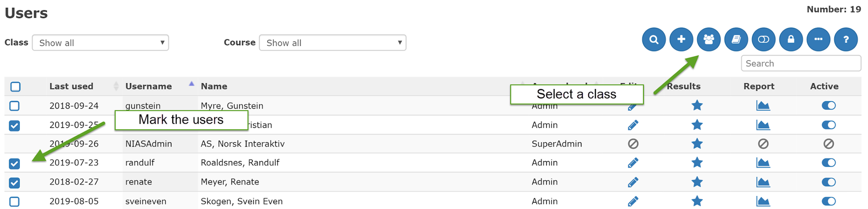The image size is (868, 209).
Task: Open the class group people icon button
Action: pos(708,40)
